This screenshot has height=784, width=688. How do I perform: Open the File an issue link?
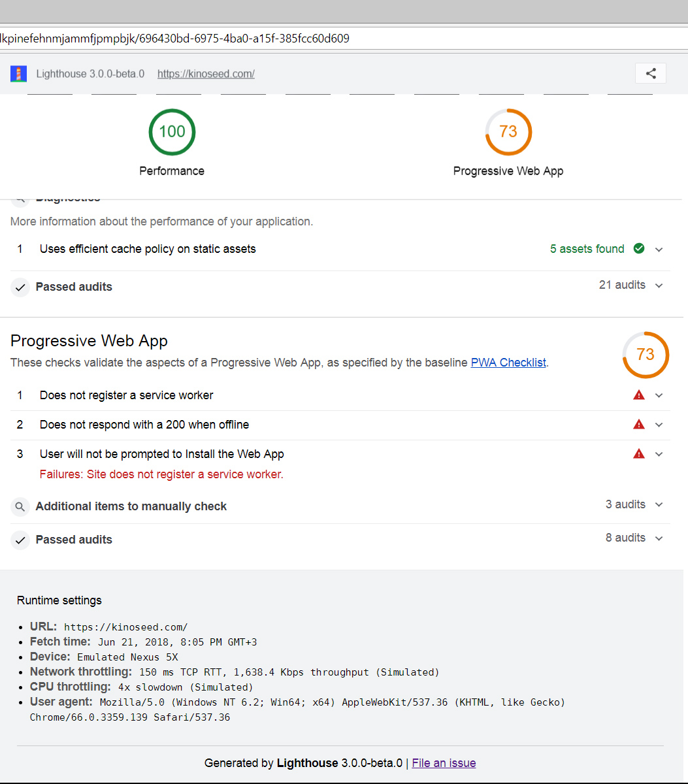point(444,763)
